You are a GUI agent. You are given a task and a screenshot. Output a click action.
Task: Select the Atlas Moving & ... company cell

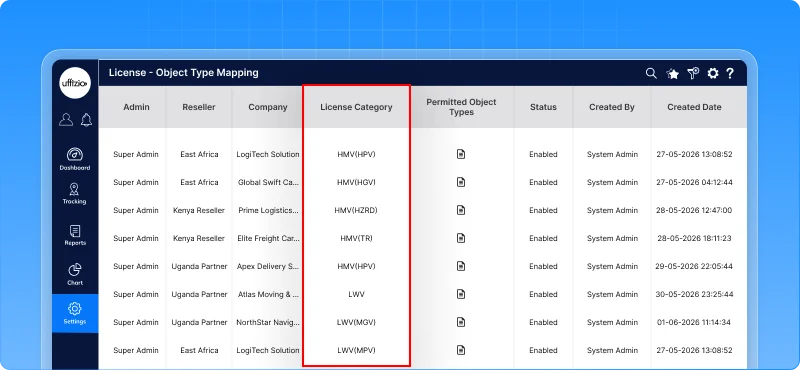[268, 294]
